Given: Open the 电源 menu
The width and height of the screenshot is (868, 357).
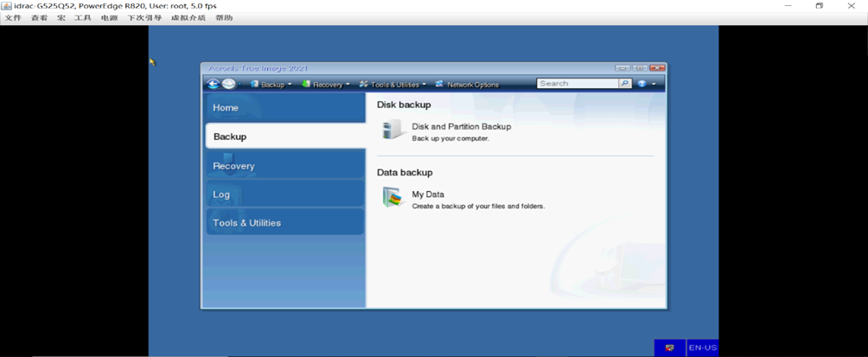Looking at the screenshot, I should (109, 17).
